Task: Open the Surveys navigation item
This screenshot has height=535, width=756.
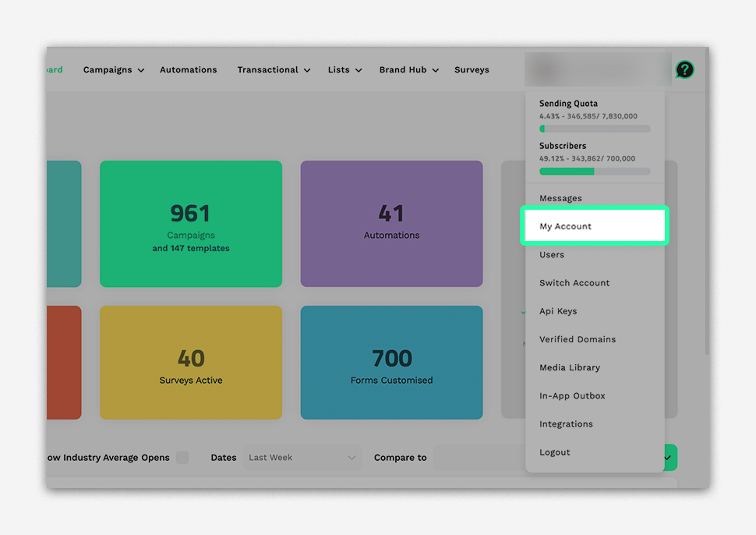Action: click(472, 70)
